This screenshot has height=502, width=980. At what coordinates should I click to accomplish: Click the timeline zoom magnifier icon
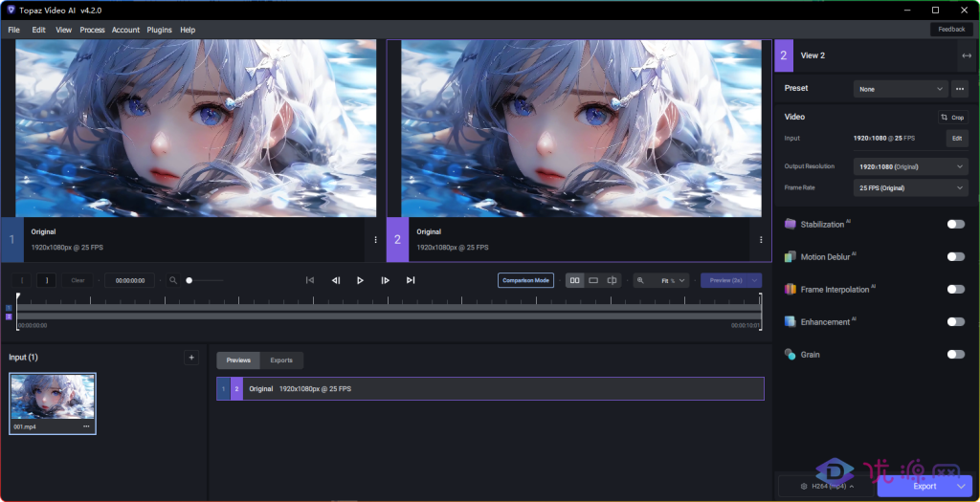pos(173,280)
